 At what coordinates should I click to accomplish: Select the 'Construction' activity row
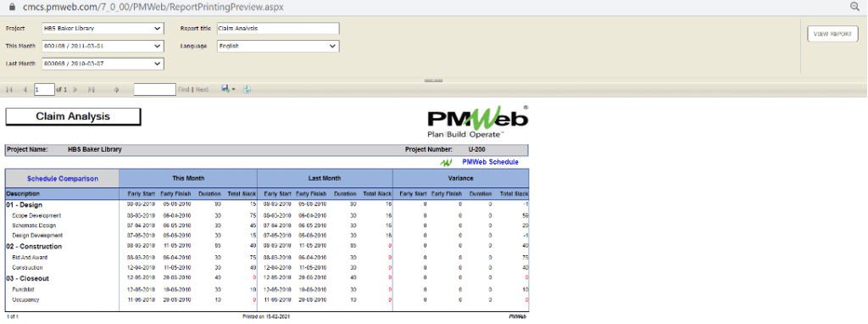tap(267, 267)
